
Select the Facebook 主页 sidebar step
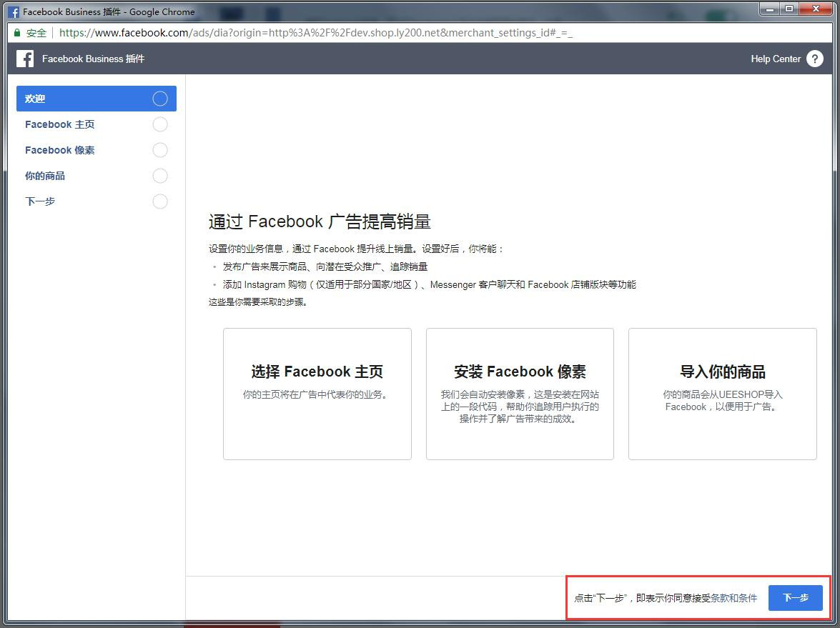tap(97, 124)
